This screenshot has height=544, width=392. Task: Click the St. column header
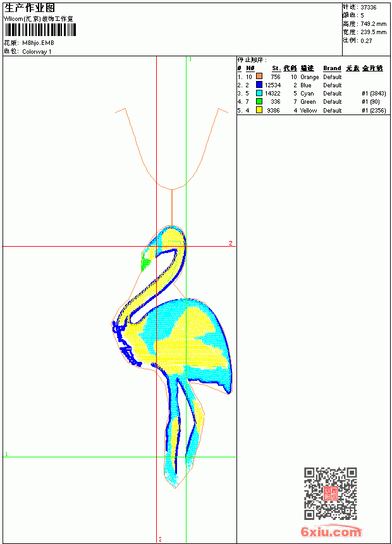276,68
